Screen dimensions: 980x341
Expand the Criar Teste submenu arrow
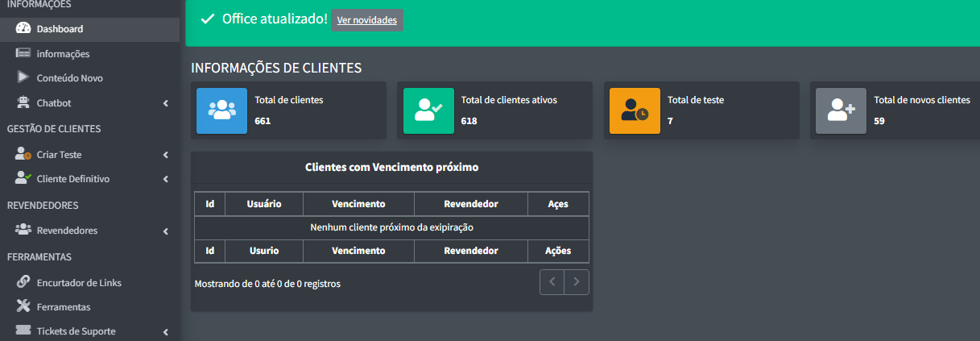[x=165, y=155]
